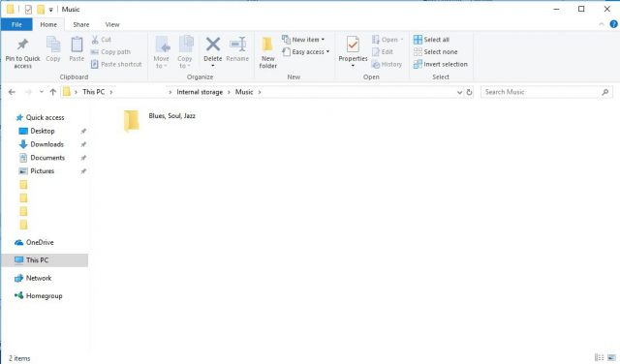
Task: Open the Copy to dropdown
Action: (x=185, y=52)
